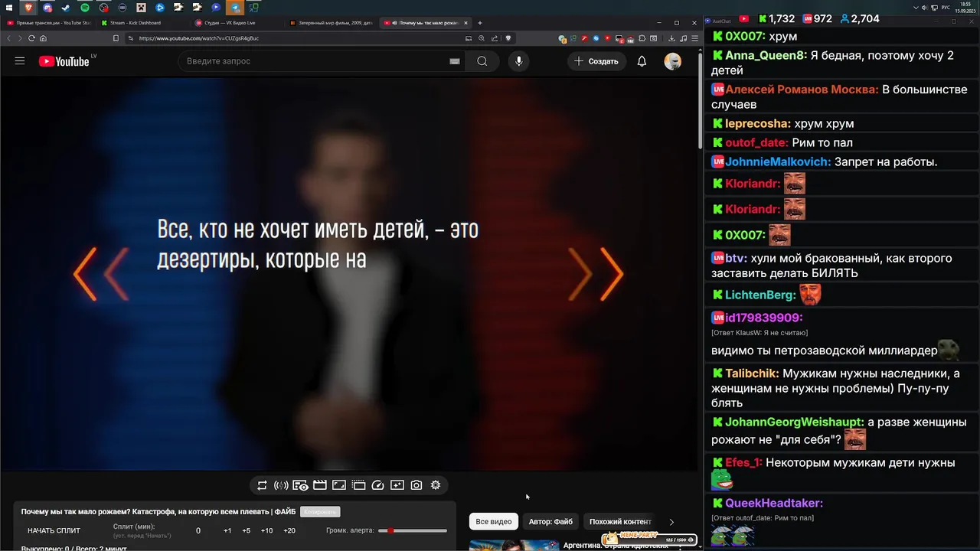Click the MEME PARTY overlay widget

649,539
